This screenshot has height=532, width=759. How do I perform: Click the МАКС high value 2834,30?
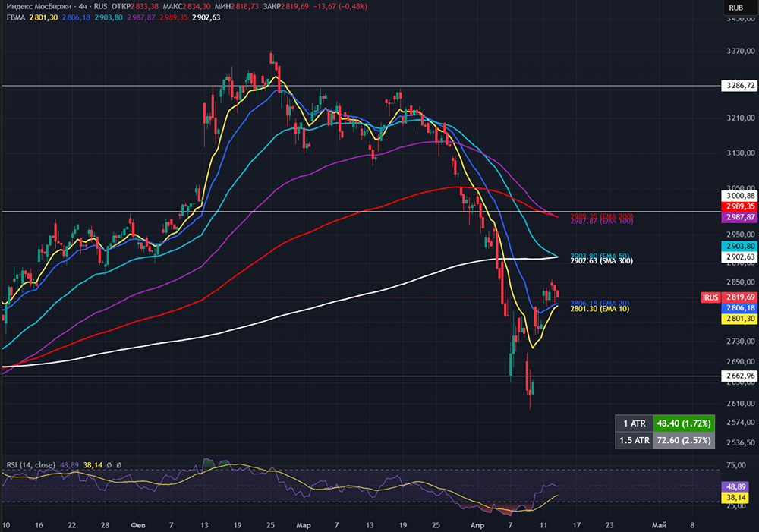pos(197,6)
